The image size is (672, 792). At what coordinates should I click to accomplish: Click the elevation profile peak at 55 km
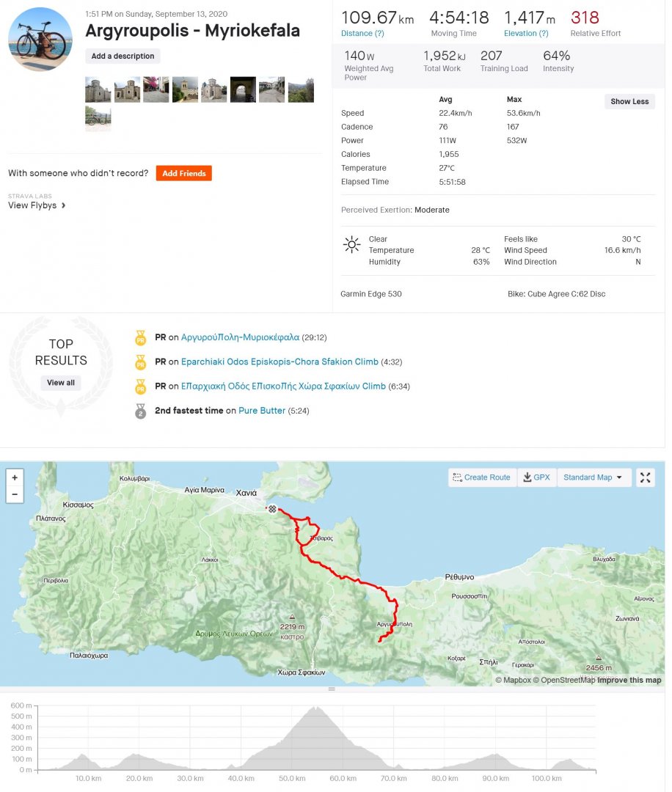[315, 709]
